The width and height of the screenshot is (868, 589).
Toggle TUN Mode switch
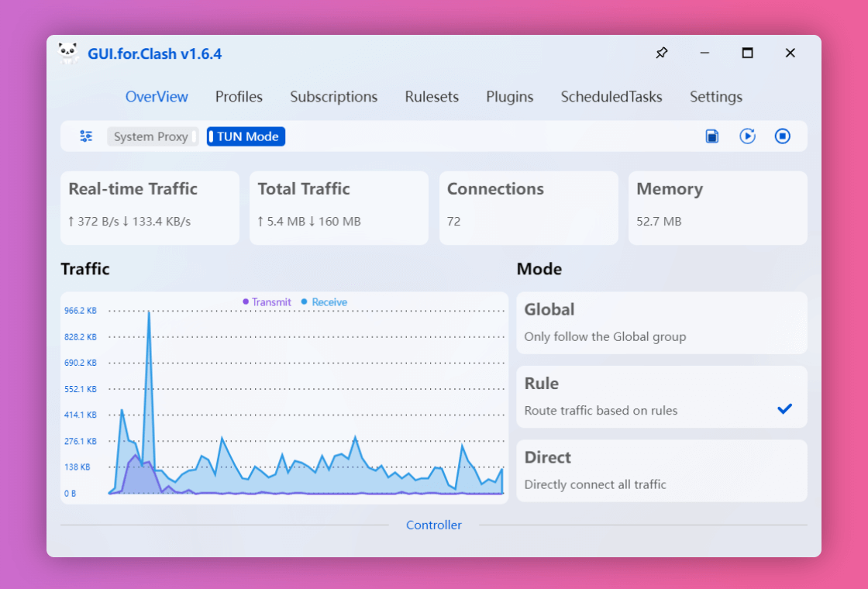click(x=246, y=136)
